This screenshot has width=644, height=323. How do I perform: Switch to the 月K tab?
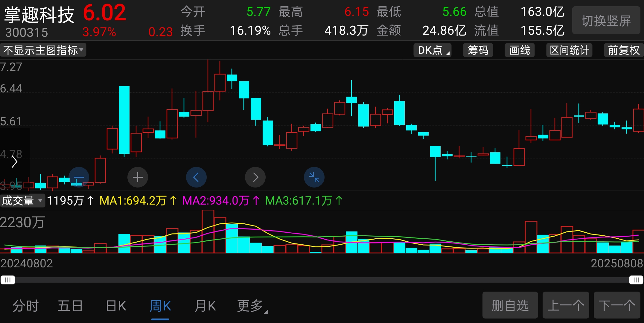[205, 306]
